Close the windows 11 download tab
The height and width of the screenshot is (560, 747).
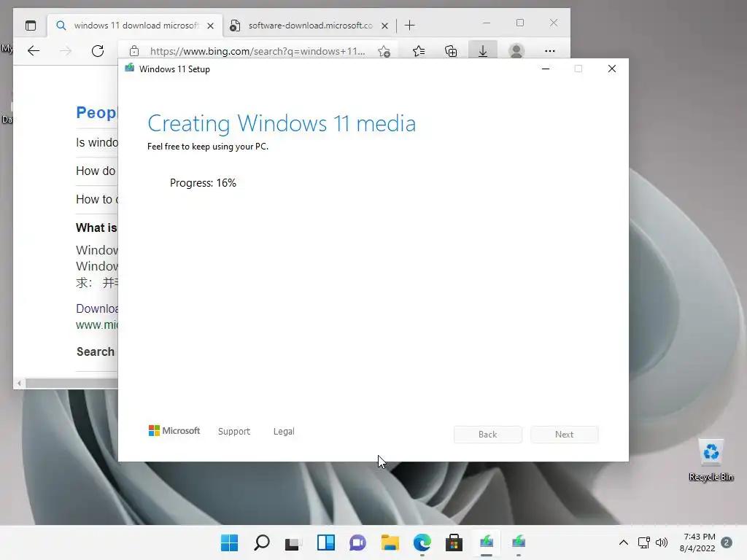click(x=211, y=26)
